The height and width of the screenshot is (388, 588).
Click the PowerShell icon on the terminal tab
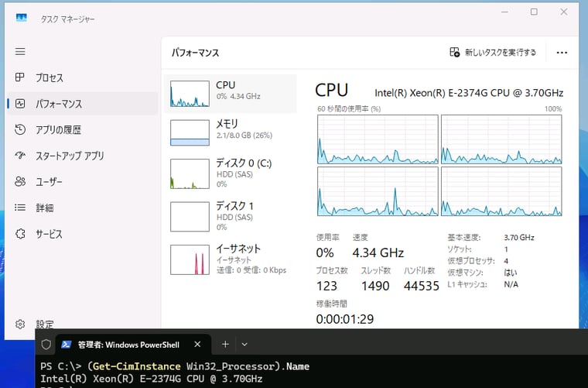click(x=67, y=345)
